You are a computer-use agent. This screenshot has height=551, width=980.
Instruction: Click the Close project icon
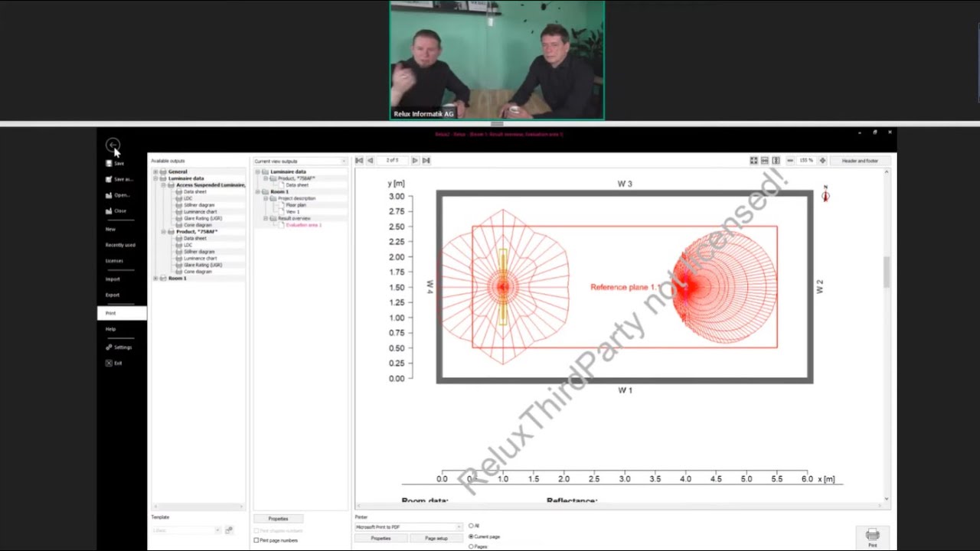109,210
